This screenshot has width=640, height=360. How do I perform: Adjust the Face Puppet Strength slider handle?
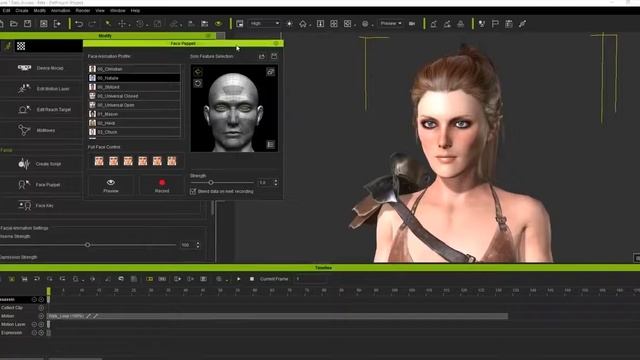211,182
